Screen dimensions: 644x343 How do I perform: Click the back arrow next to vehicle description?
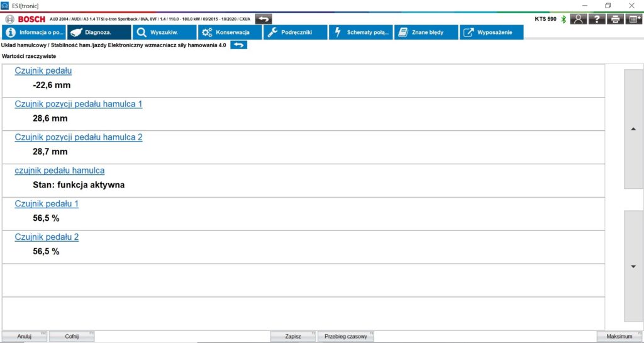(x=264, y=19)
